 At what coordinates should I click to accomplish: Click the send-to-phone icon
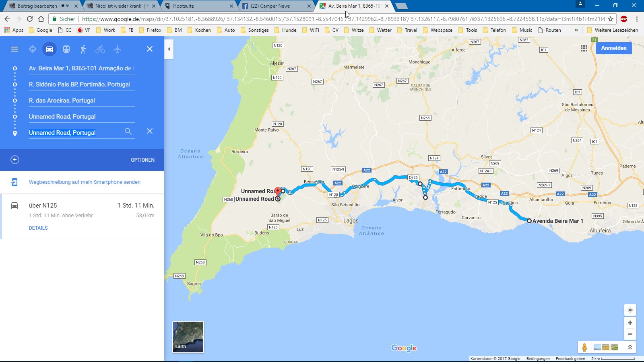coord(14,182)
